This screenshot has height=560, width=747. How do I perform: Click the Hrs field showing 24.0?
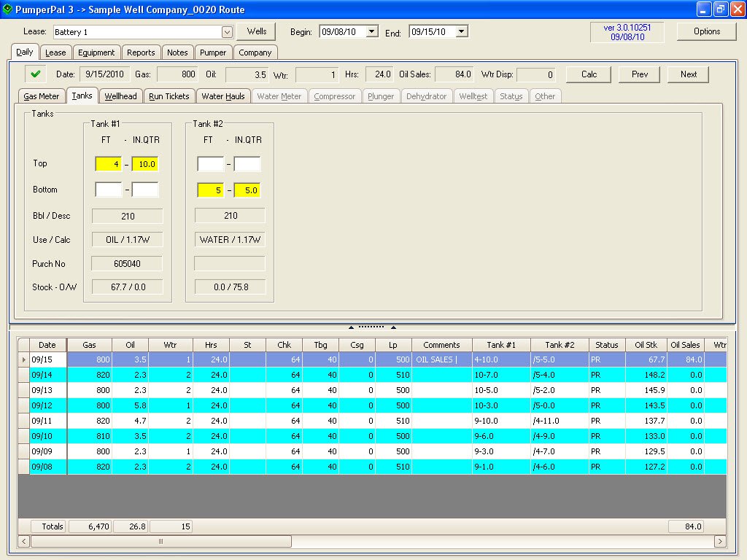click(x=379, y=74)
